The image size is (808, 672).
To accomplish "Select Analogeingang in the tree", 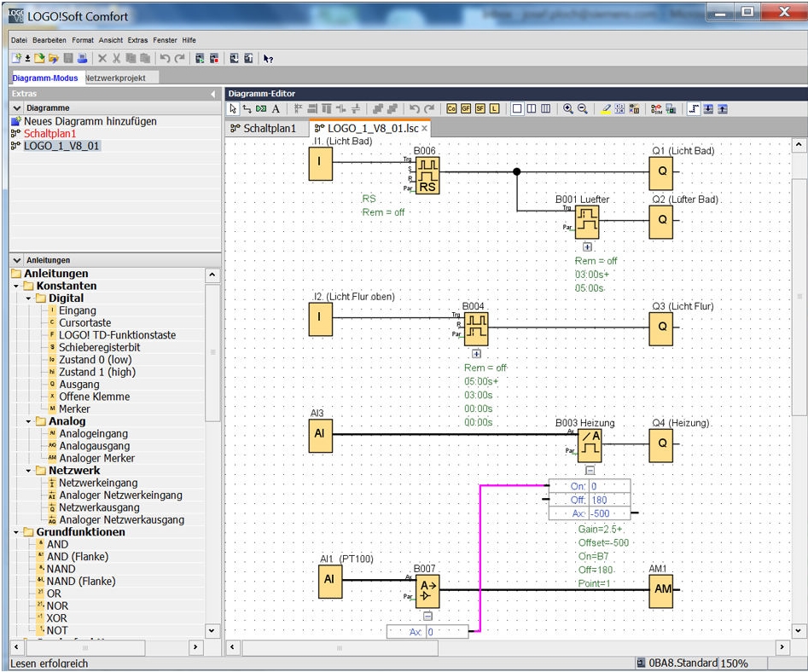I will pyautogui.click(x=93, y=433).
